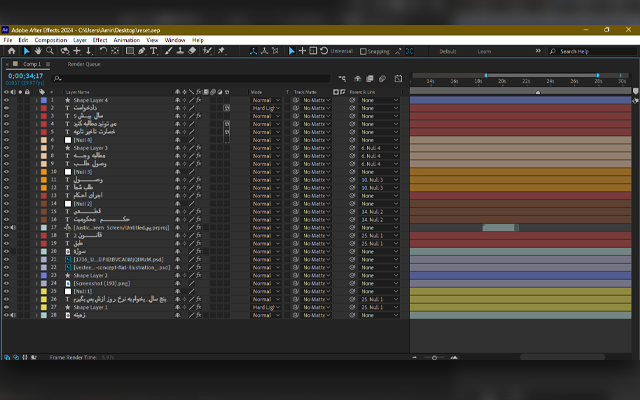Image resolution: width=640 pixels, height=400 pixels.
Task: Select the Pen tool
Action: [x=142, y=51]
